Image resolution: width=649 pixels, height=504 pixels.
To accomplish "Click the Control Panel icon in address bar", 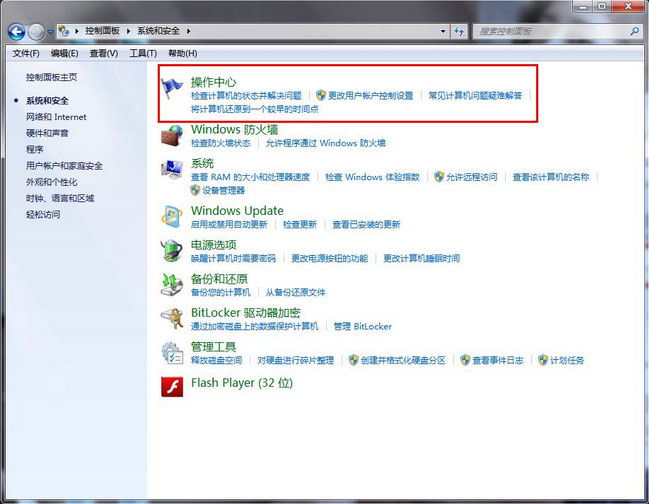I will point(64,31).
